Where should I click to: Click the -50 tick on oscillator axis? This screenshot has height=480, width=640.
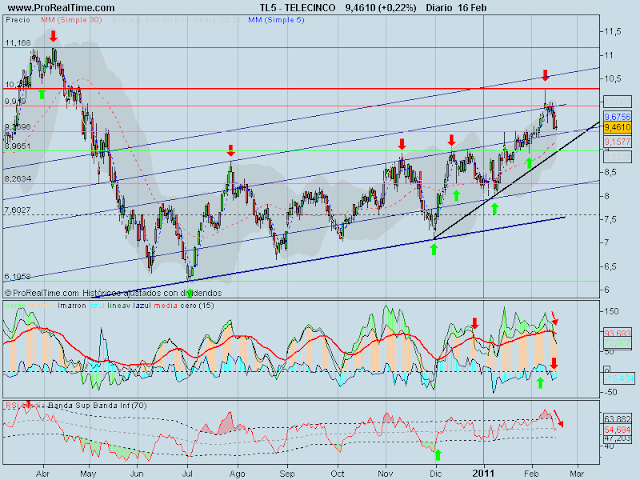[611, 392]
